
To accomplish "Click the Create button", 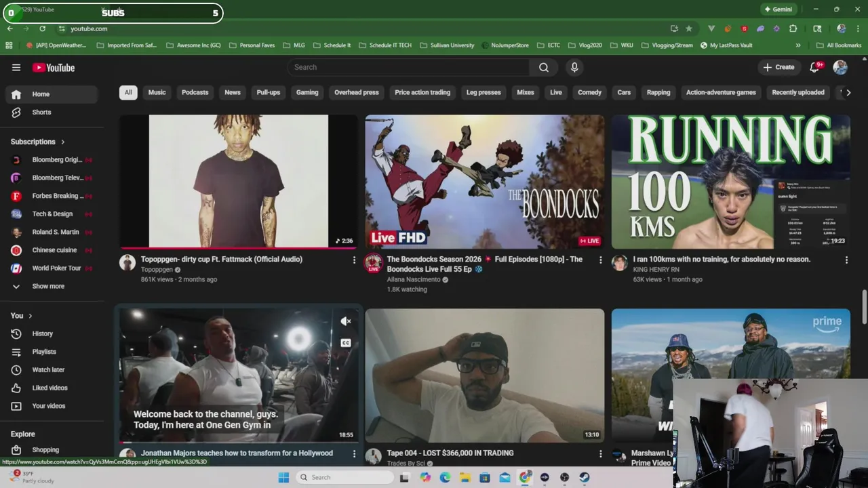I will [x=778, y=67].
